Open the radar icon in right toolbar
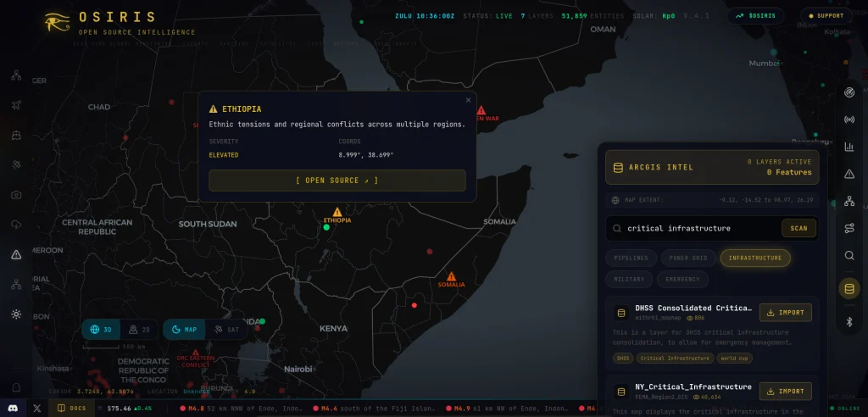The height and width of the screenshot is (417, 868). point(849,92)
